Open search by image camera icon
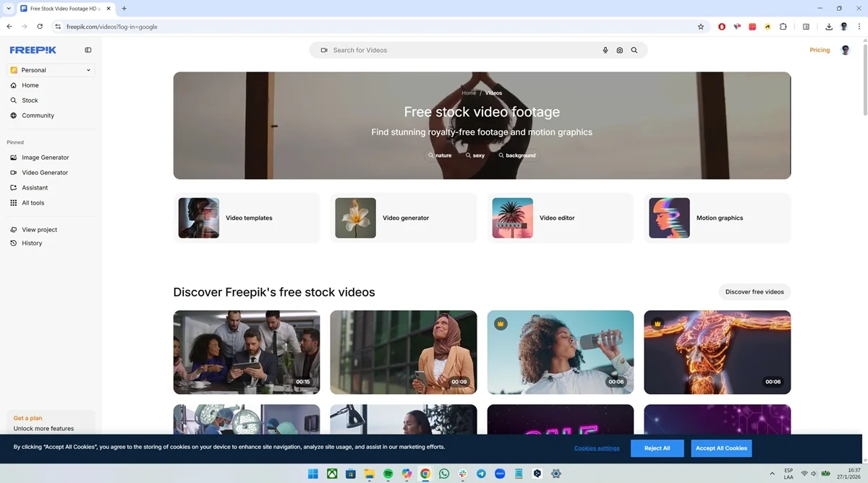 point(620,50)
